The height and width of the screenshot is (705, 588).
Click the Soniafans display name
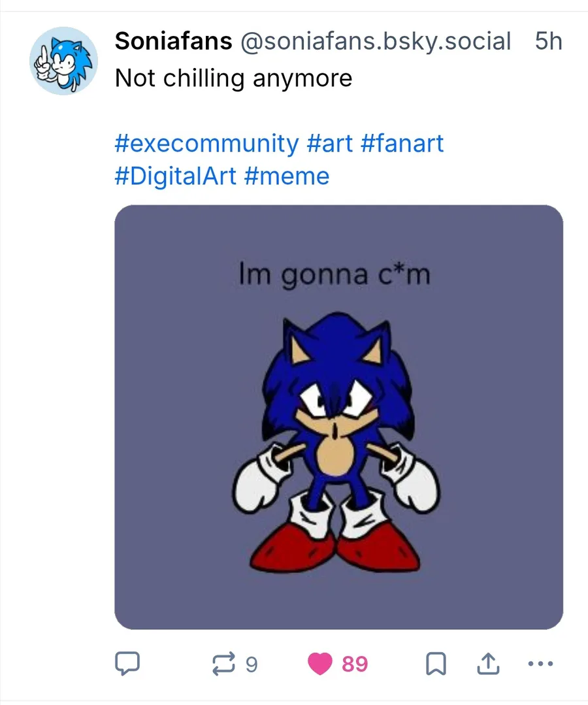click(x=173, y=41)
